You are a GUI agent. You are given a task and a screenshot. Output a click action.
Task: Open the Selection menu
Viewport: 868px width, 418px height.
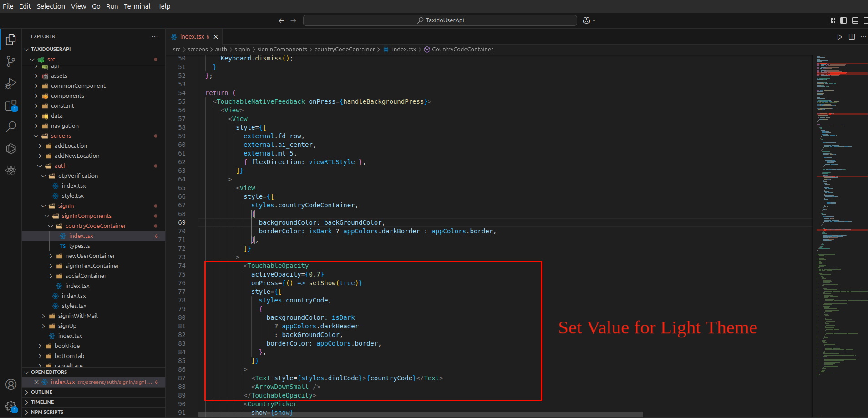[x=51, y=6]
